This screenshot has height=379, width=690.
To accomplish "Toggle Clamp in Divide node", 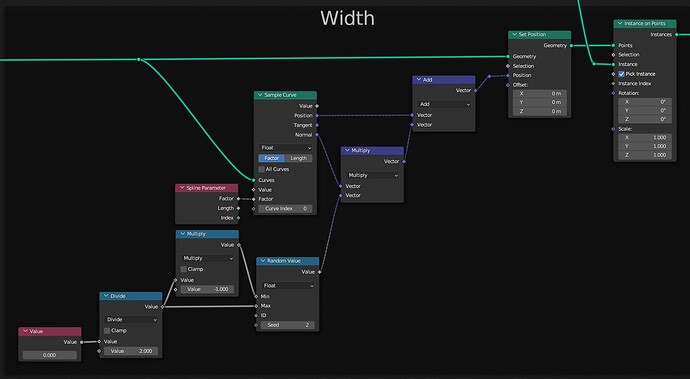I will tap(107, 331).
